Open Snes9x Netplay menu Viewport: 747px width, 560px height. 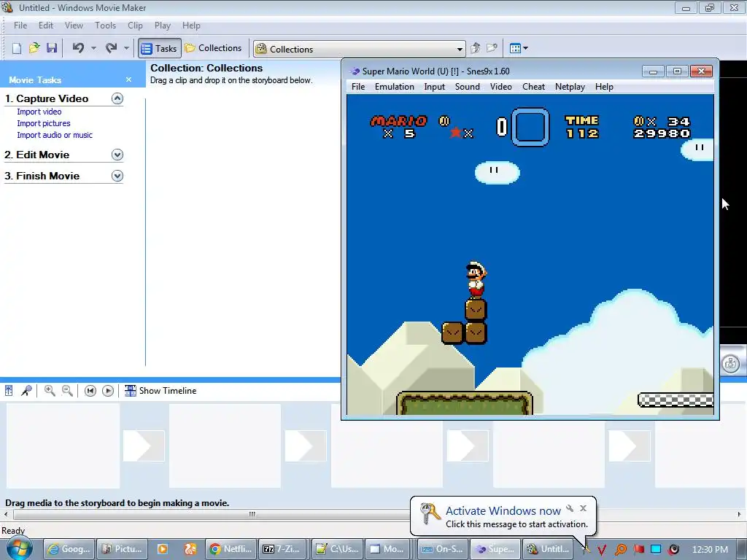click(570, 87)
